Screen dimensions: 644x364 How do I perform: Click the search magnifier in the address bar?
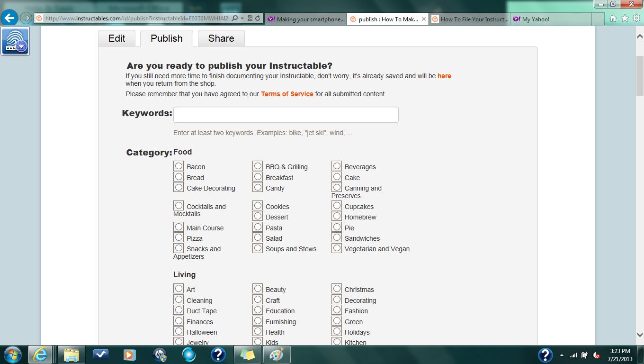[x=235, y=18]
